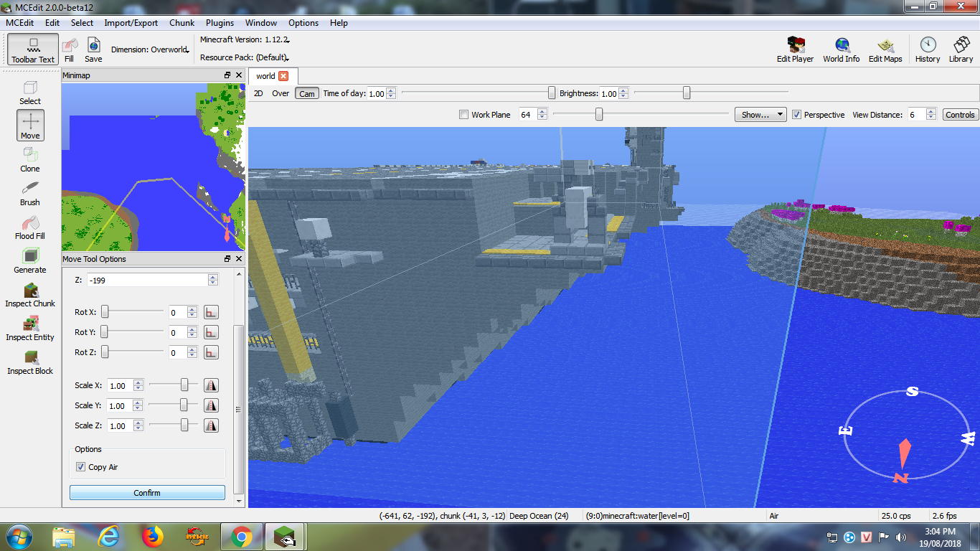Open the Generate tool
Screen dimensions: 980x551
[x=30, y=260]
